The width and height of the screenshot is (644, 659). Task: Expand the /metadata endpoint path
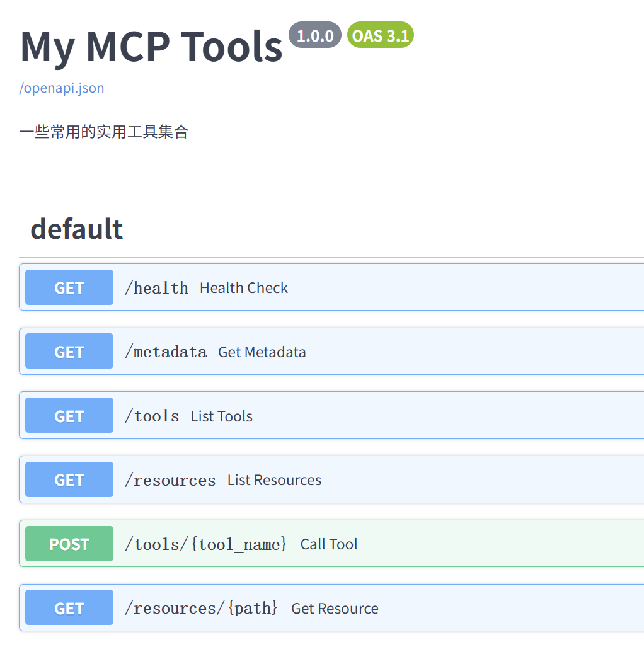click(166, 352)
